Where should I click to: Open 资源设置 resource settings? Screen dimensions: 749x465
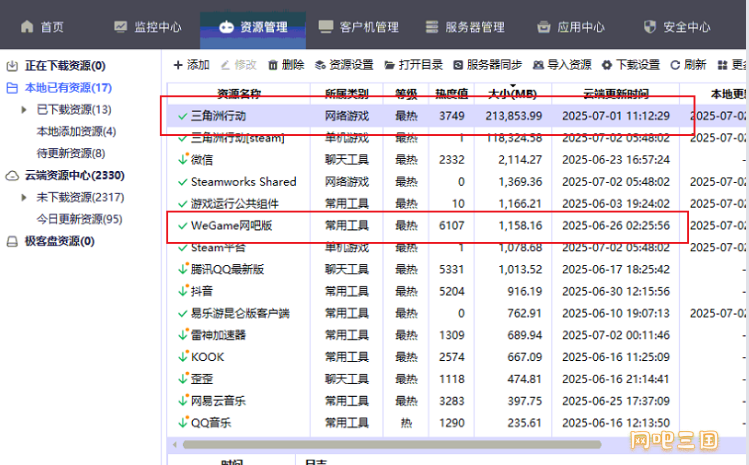click(344, 65)
